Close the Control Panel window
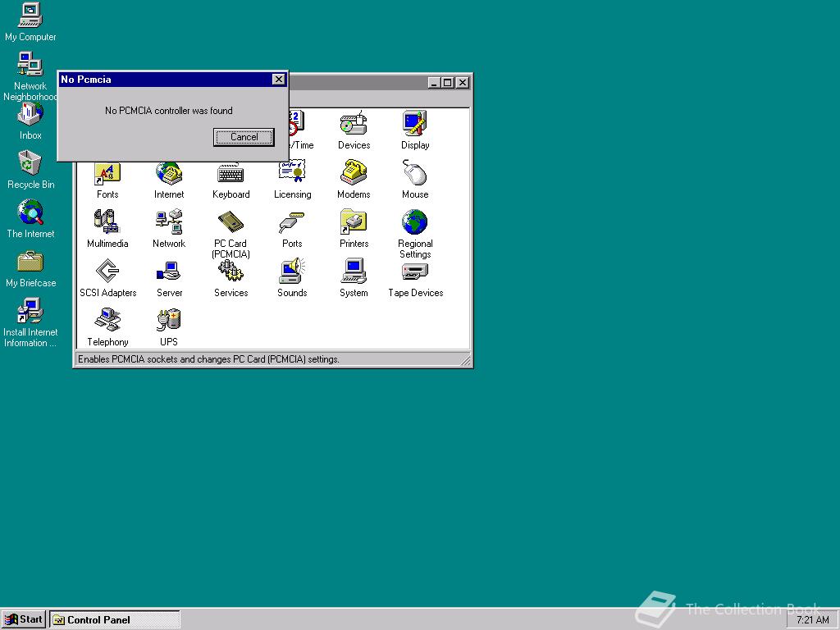Image resolution: width=840 pixels, height=630 pixels. tap(463, 83)
